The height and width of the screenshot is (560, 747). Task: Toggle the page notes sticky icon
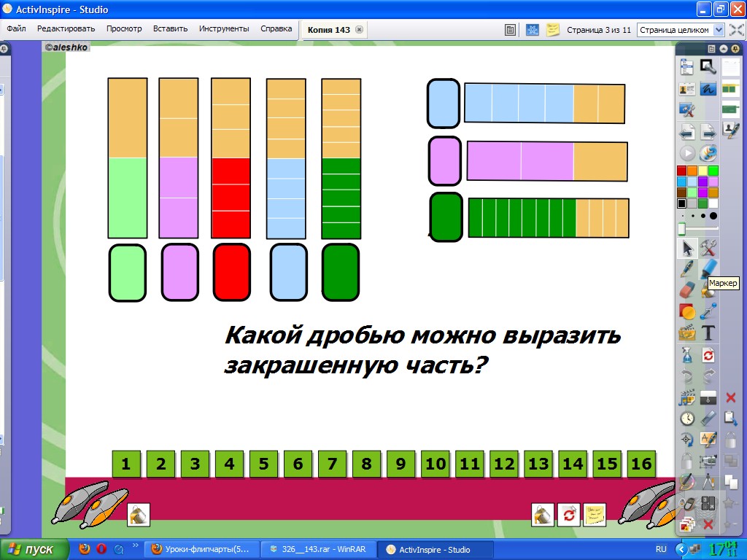tap(553, 30)
